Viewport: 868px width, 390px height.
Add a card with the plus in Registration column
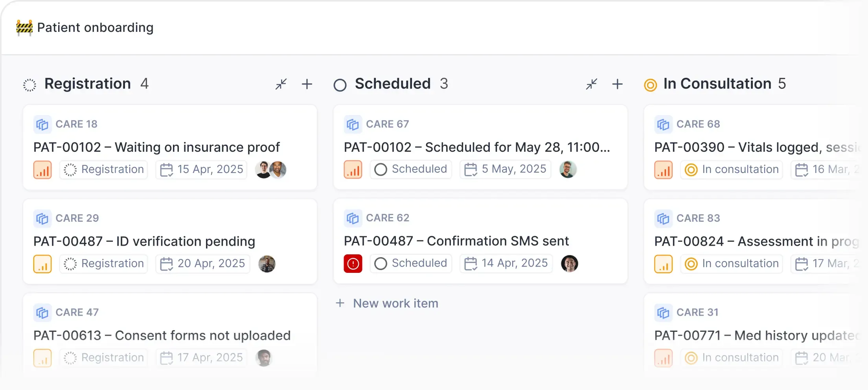(307, 84)
